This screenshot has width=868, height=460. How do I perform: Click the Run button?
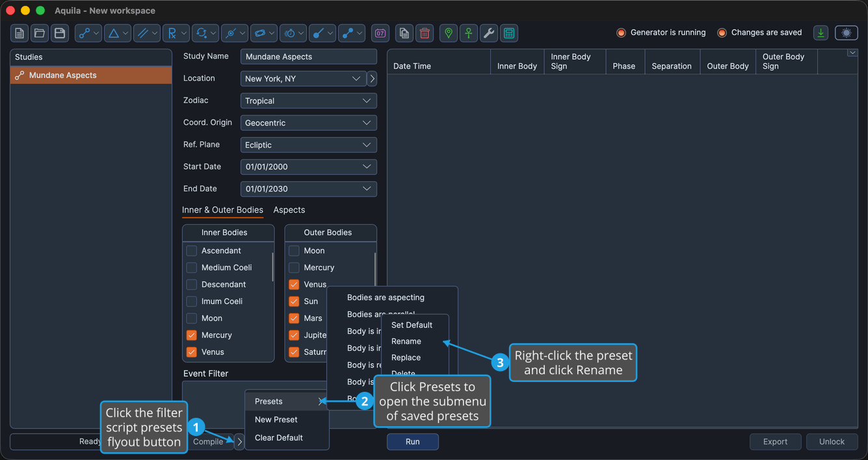tap(413, 442)
